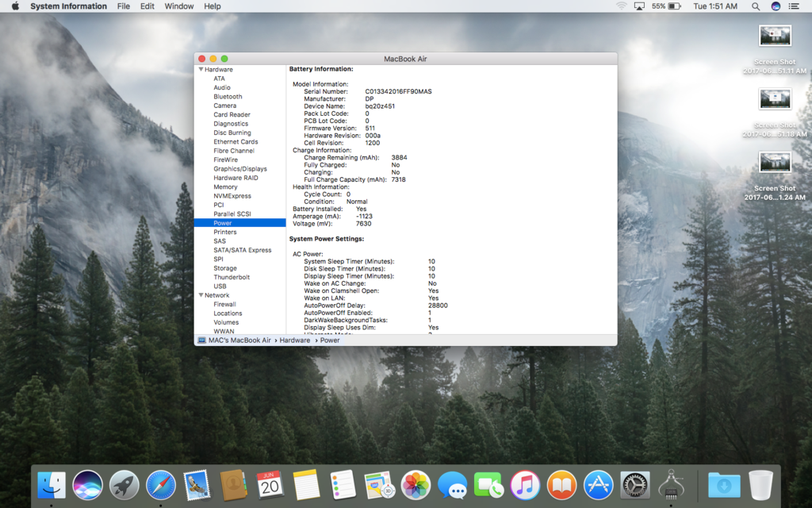Screen dimensions: 812x508
Task: Select the top Screen Shot desktop file (51.11 AM)
Action: click(775, 50)
